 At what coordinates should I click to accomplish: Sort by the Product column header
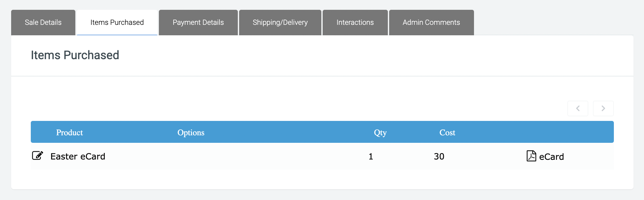[x=69, y=132]
